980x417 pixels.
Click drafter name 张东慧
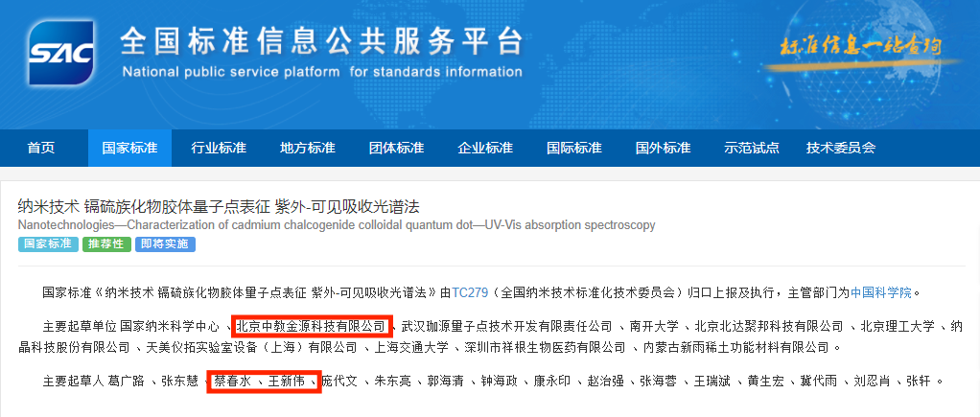[x=180, y=381]
